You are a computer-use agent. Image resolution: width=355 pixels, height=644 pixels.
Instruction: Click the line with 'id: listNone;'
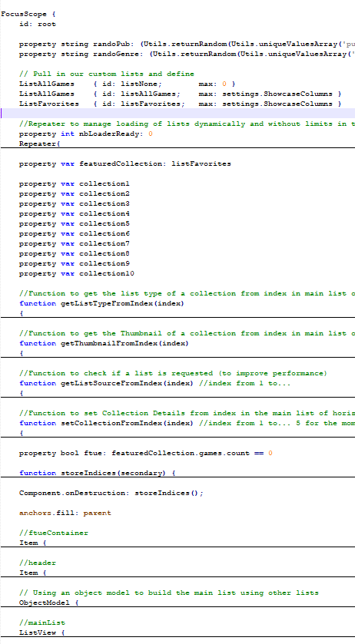[127, 84]
